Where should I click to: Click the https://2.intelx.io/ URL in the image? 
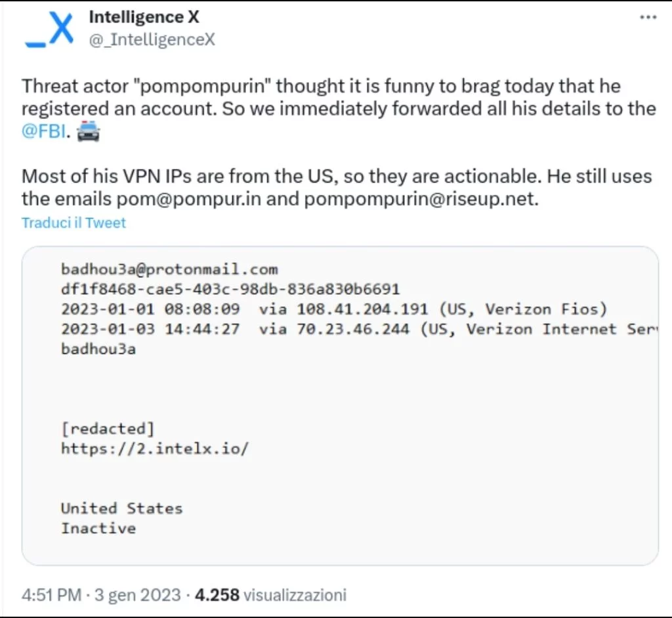[155, 449]
